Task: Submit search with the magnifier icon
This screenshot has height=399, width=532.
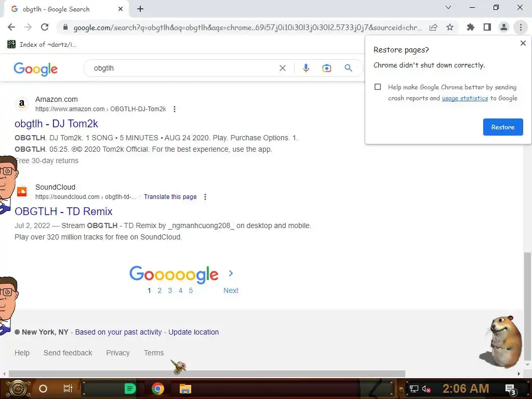Action: click(x=348, y=68)
